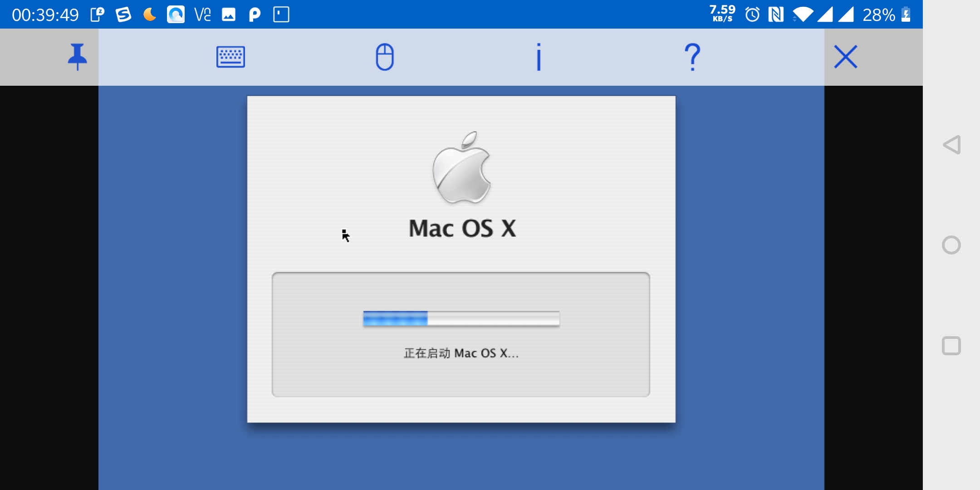This screenshot has width=980, height=490.
Task: Click the "Mac OS X" title text
Action: pyautogui.click(x=462, y=228)
